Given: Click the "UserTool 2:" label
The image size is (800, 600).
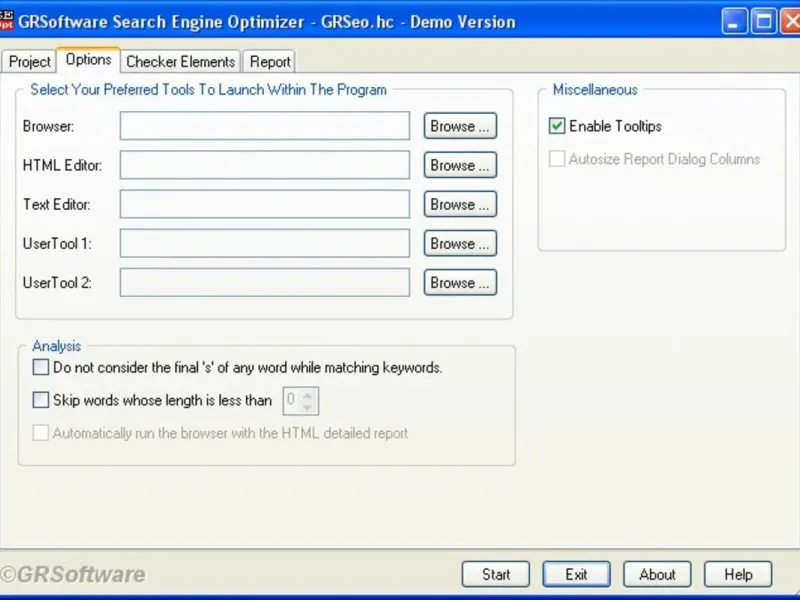Looking at the screenshot, I should [57, 283].
